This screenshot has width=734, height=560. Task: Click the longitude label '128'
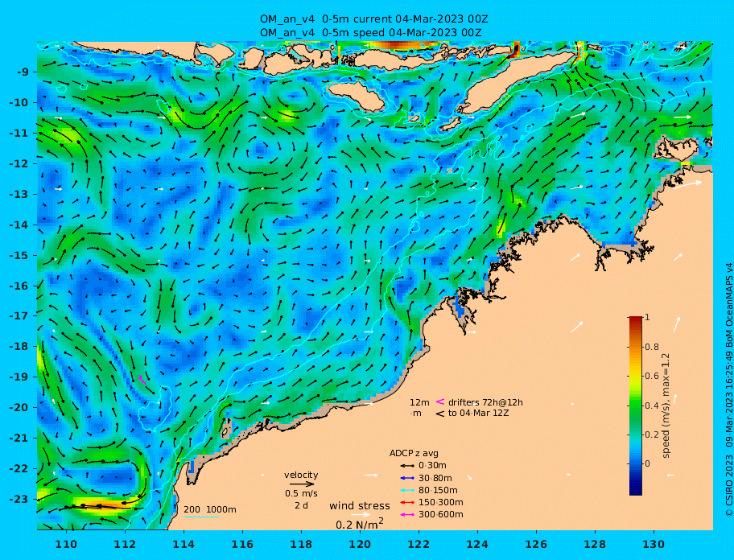pyautogui.click(x=595, y=544)
